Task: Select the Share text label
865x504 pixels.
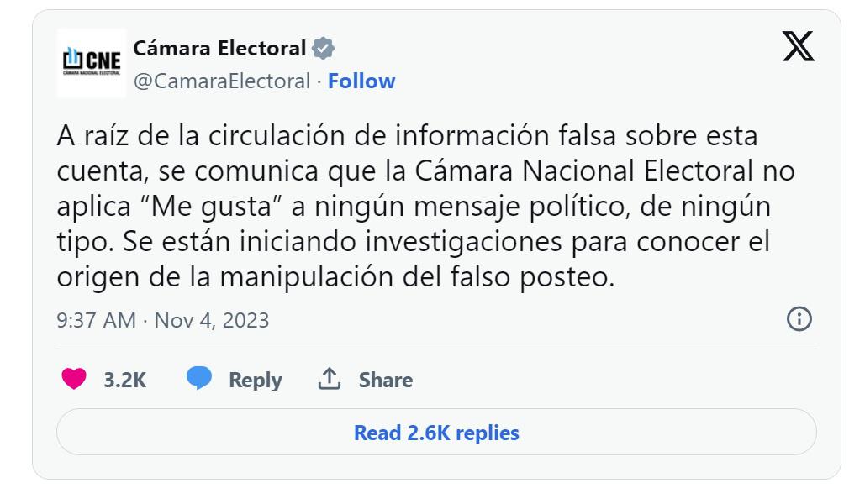Action: point(386,380)
